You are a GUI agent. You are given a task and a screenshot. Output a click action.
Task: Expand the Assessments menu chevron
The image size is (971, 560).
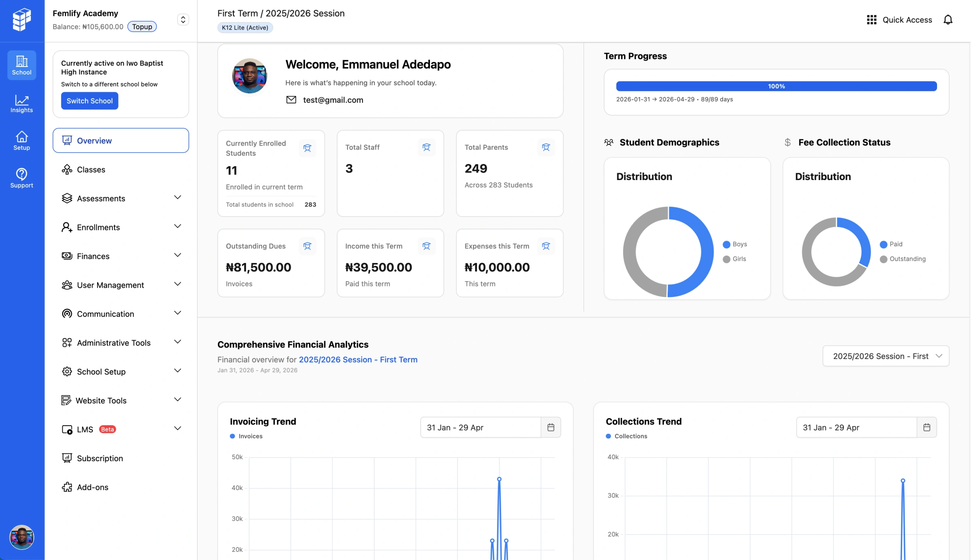(x=177, y=197)
